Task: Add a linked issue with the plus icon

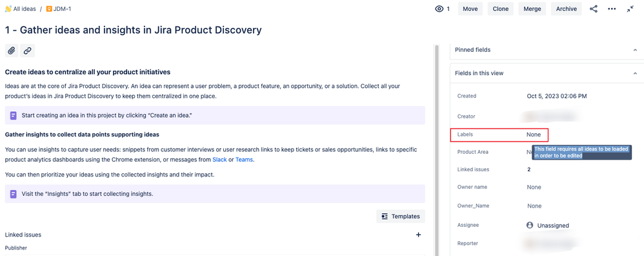Action: 419,235
